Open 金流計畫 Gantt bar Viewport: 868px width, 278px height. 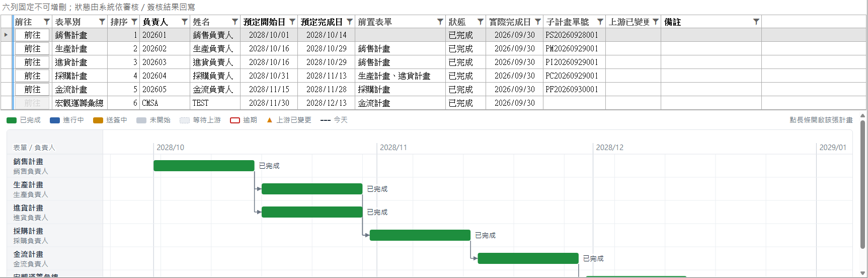pos(528,258)
